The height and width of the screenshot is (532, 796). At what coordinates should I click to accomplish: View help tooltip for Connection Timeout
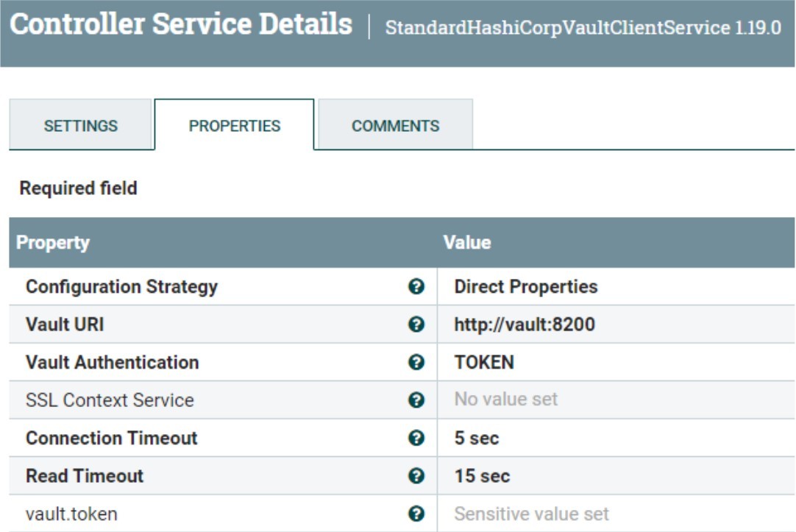[x=416, y=438]
